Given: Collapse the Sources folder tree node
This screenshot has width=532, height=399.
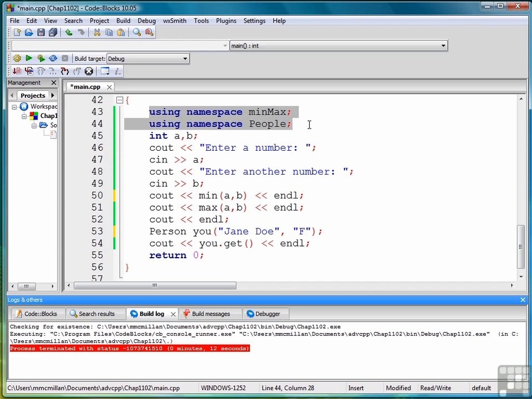Looking at the screenshot, I should coord(34,126).
